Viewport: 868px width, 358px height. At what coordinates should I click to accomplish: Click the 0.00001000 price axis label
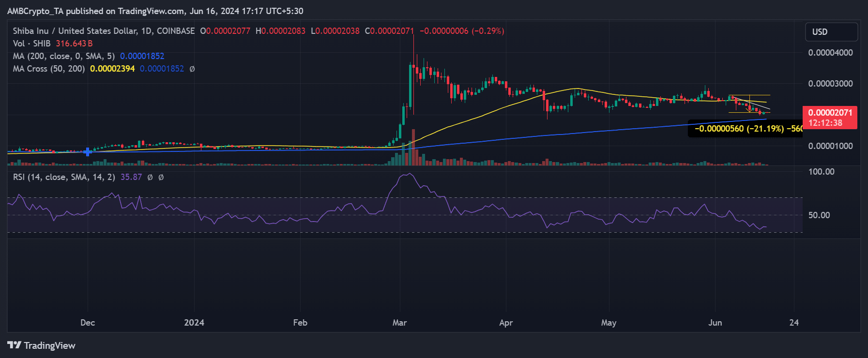[x=830, y=146]
